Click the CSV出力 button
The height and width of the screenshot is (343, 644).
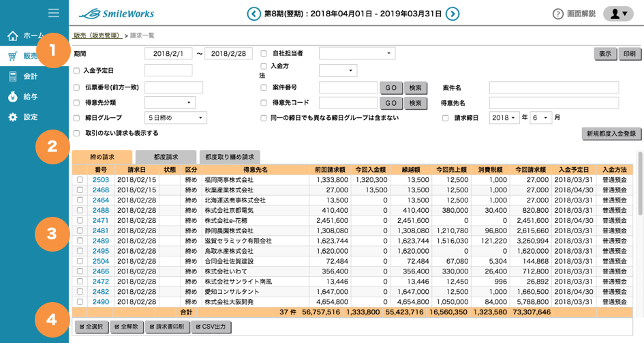(211, 327)
